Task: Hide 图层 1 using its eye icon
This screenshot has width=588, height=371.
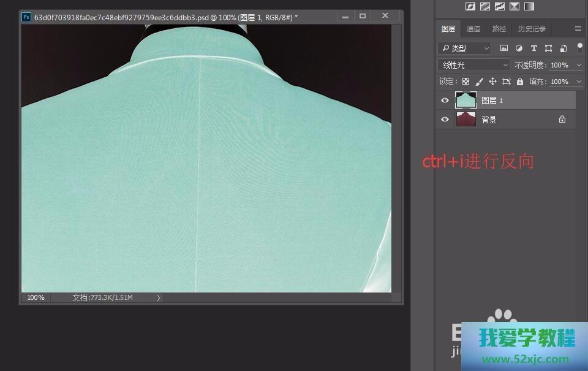Action: 445,101
